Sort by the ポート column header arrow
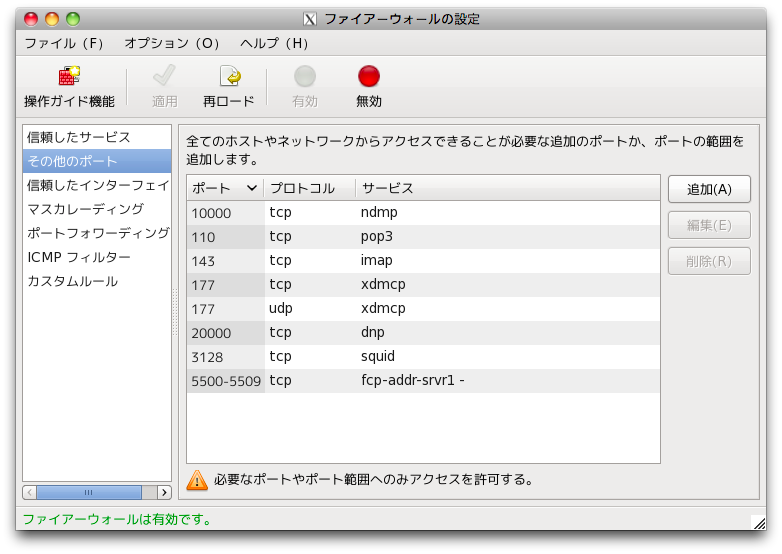Viewport: 782px width, 554px height. [251, 188]
